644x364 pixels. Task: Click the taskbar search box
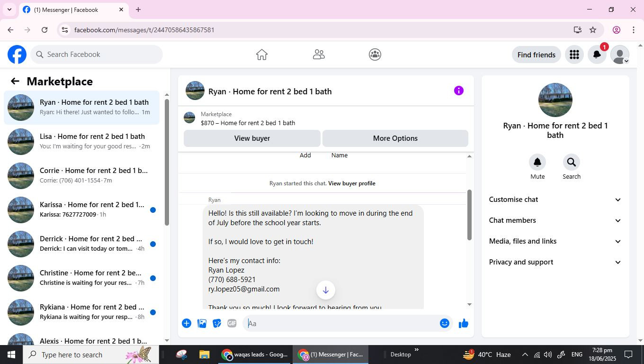(x=90, y=355)
